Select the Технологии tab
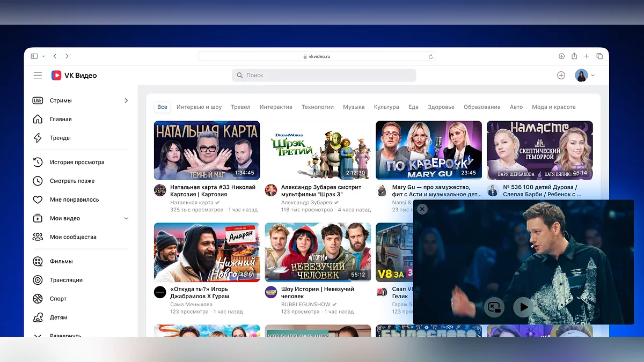Viewport: 644px width, 362px height. click(318, 107)
